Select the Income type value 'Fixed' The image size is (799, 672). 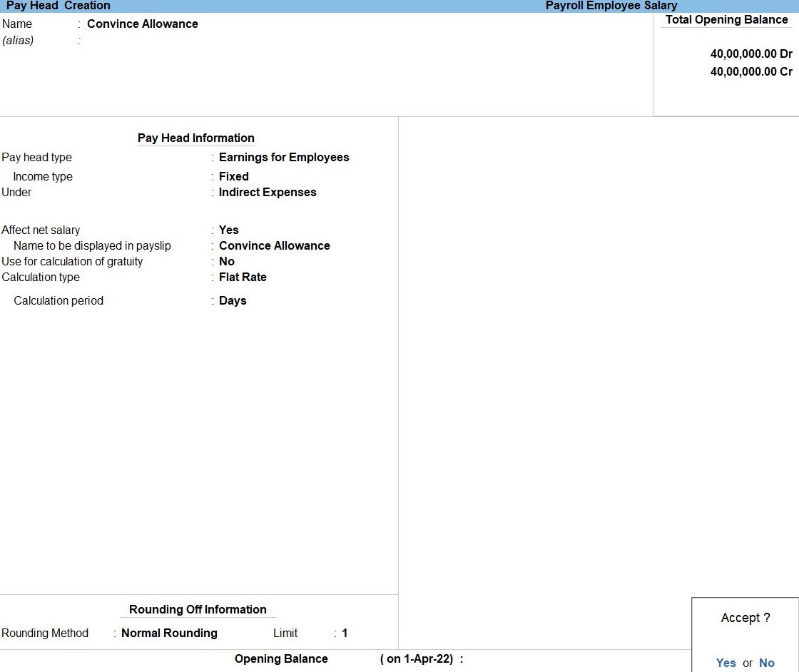click(x=234, y=176)
